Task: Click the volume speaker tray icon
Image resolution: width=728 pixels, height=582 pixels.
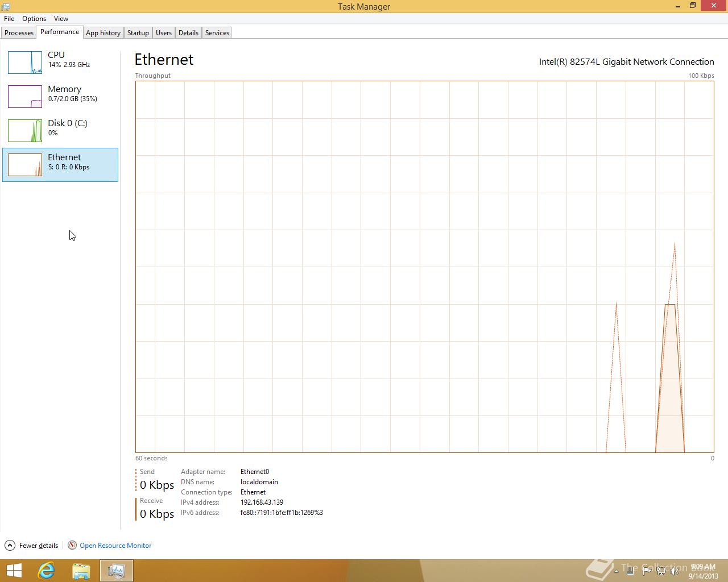Action: [x=675, y=571]
